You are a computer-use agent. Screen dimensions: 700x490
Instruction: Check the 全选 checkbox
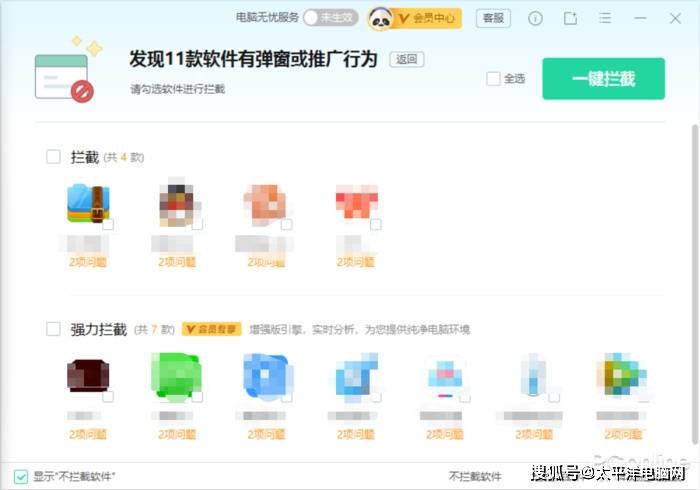coord(493,79)
